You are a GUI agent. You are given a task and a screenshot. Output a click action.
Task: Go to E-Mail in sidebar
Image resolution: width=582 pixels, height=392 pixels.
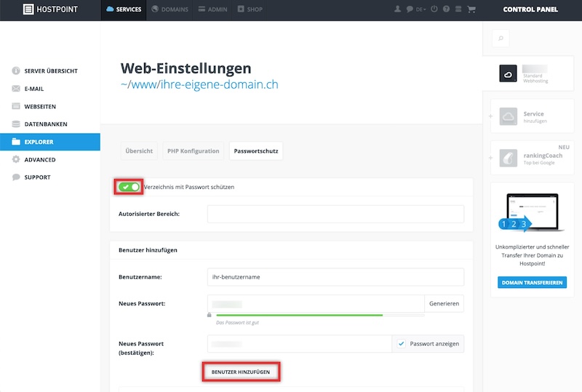pos(50,88)
